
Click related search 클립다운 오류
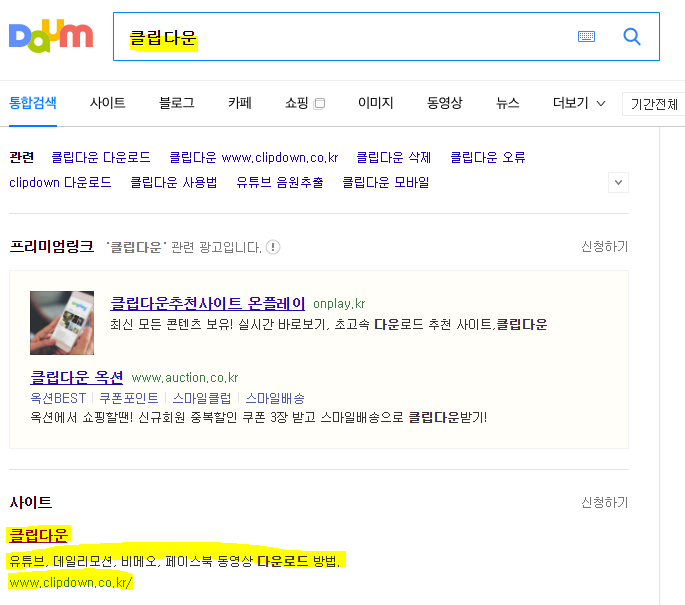tap(488, 157)
